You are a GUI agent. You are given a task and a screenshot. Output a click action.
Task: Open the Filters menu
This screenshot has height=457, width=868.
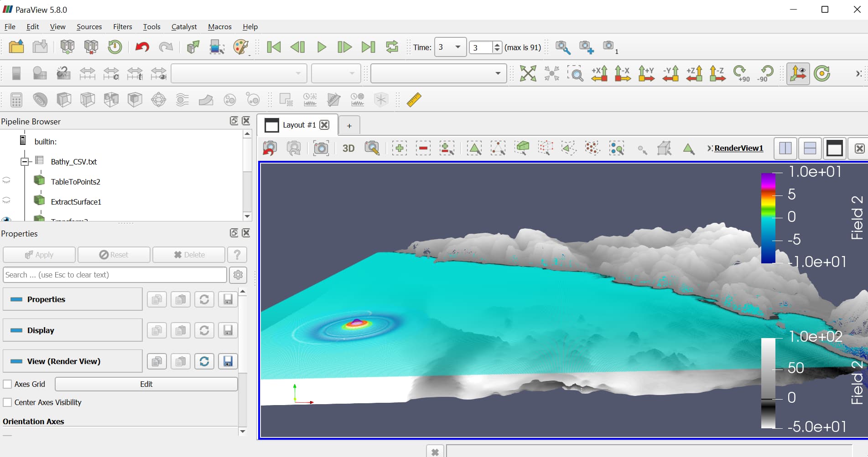pyautogui.click(x=122, y=26)
